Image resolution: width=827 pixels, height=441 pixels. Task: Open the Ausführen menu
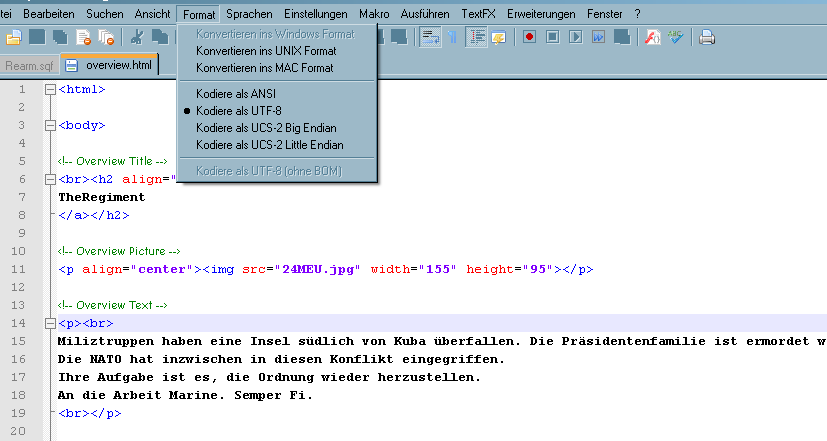pyautogui.click(x=425, y=14)
